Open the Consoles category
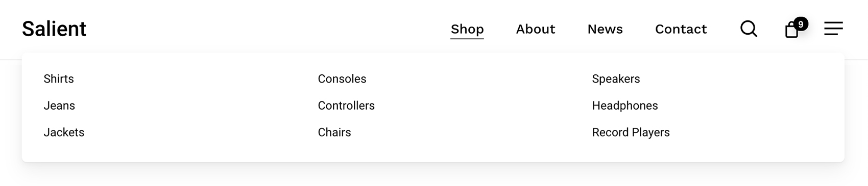The height and width of the screenshot is (186, 868). (342, 78)
